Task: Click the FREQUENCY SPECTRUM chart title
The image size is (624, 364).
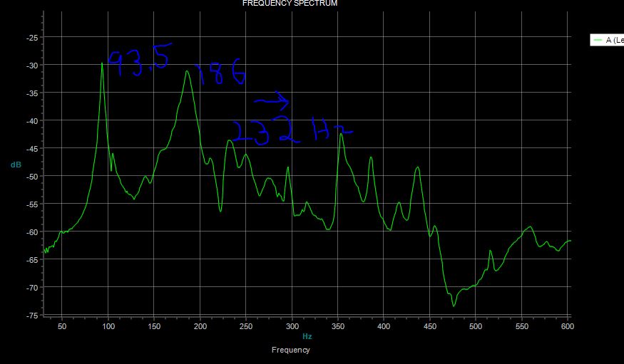Action: tap(290, 4)
